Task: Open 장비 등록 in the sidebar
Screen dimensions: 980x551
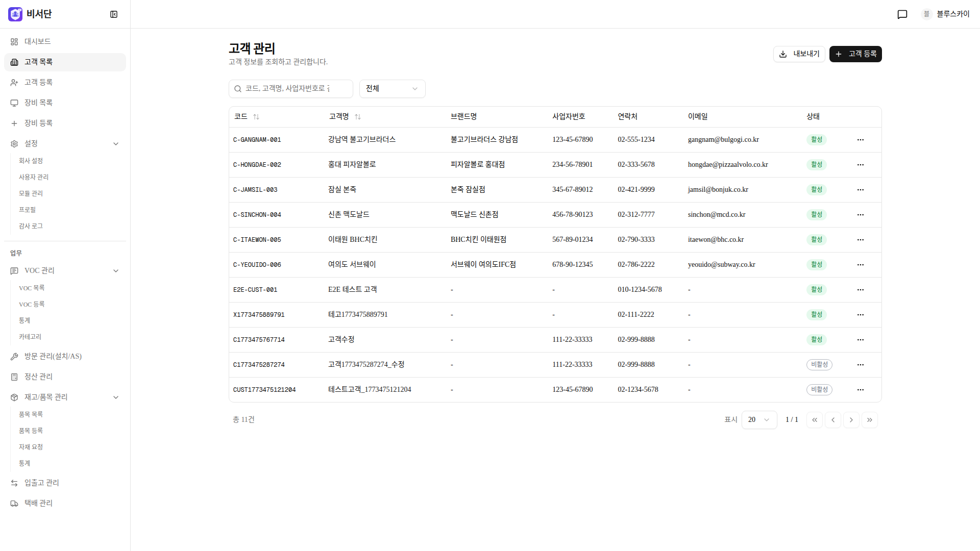Action: pos(65,123)
